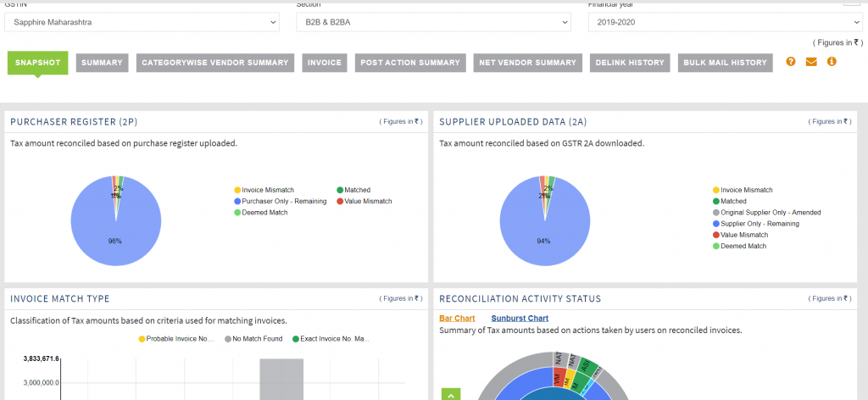Image resolution: width=868 pixels, height=400 pixels.
Task: Toggle Deemed Match legend in Purchaser Register
Action: [261, 213]
